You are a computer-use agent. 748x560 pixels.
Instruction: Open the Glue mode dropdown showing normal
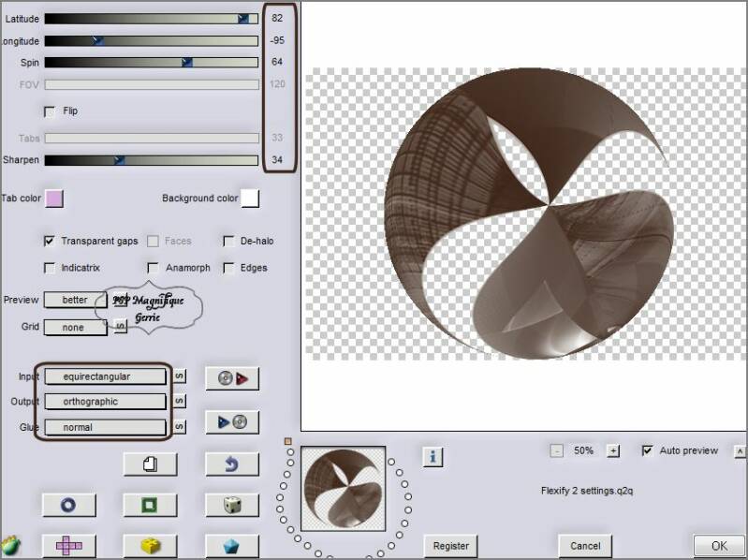coord(104,426)
